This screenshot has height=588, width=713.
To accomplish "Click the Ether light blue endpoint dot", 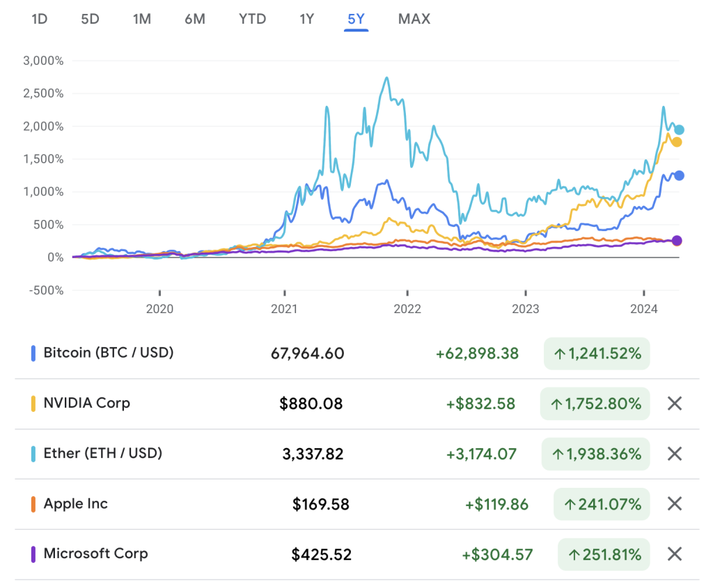I will [x=679, y=129].
